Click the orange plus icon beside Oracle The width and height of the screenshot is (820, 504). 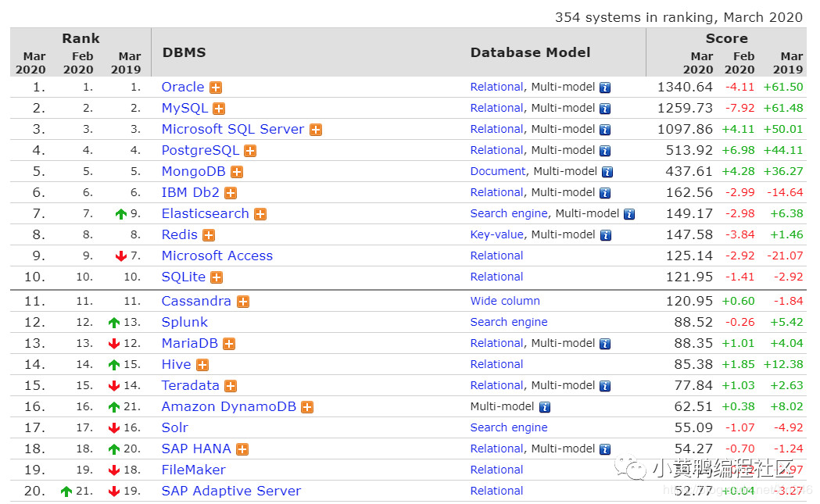[x=216, y=88]
